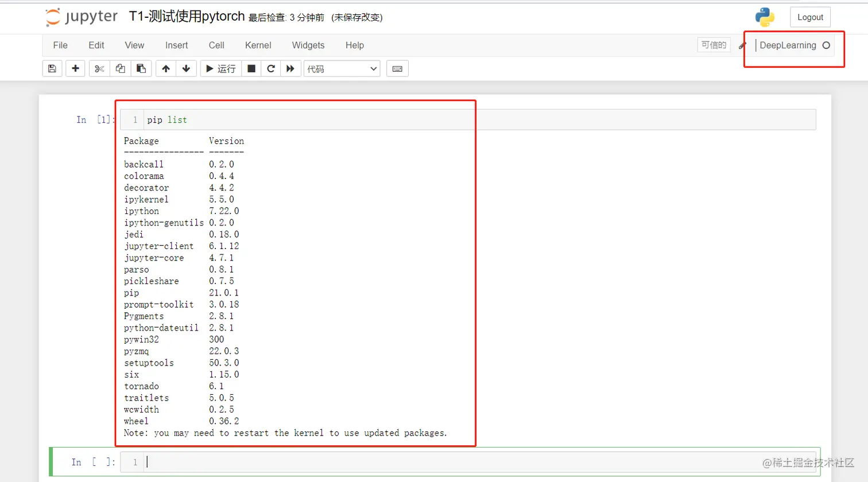Click the Pygments package row
Image resolution: width=868 pixels, height=482 pixels.
(179, 316)
